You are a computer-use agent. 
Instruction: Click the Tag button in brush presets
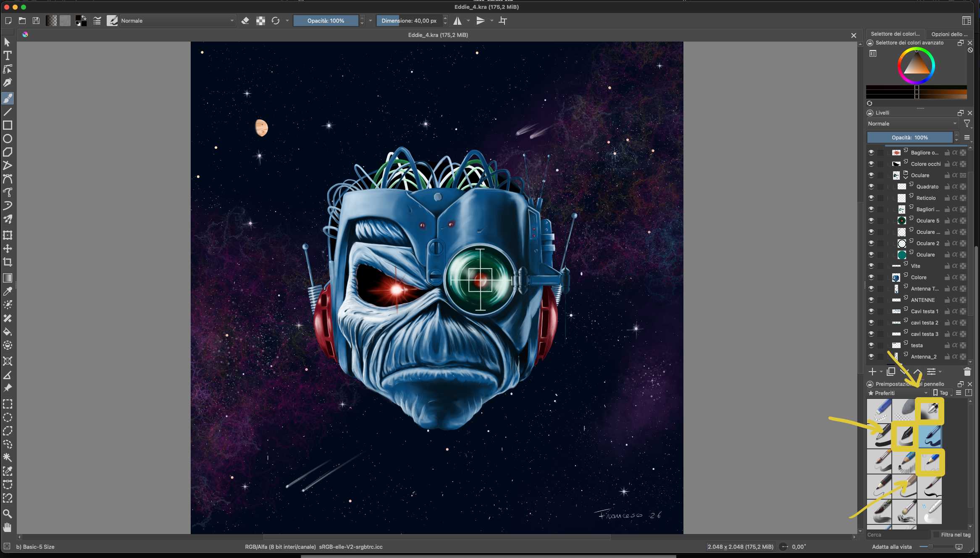click(x=942, y=393)
